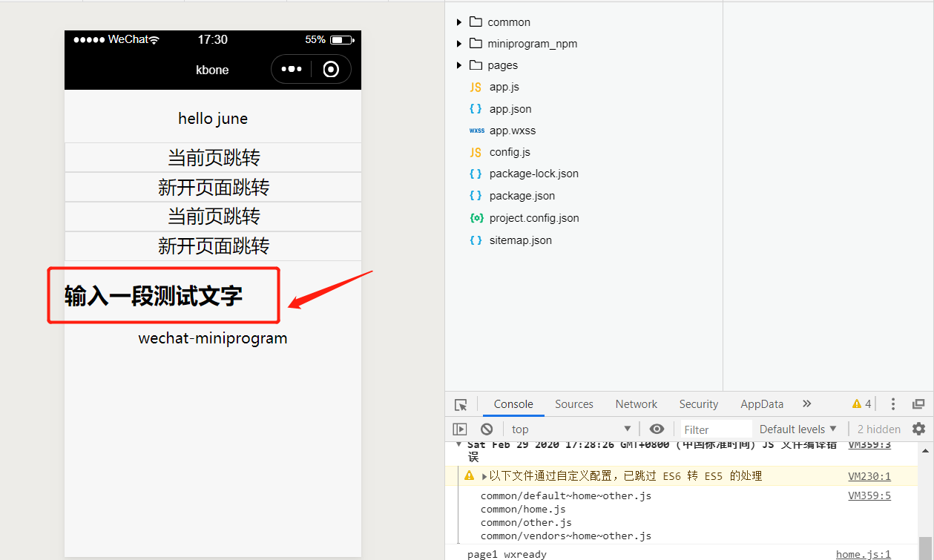The width and height of the screenshot is (934, 560).
Task: Click the braces icon beside package.json
Action: click(476, 196)
